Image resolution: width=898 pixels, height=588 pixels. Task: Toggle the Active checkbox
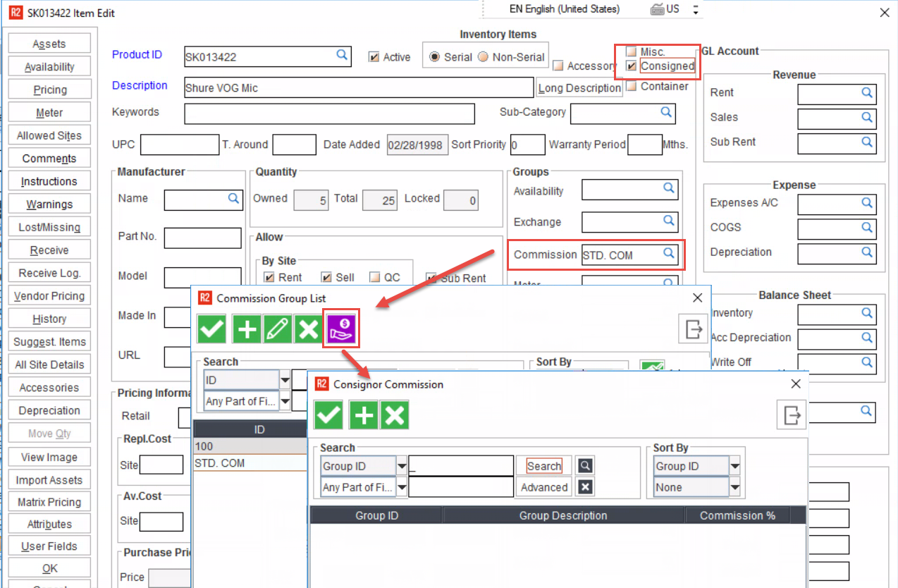click(x=374, y=57)
